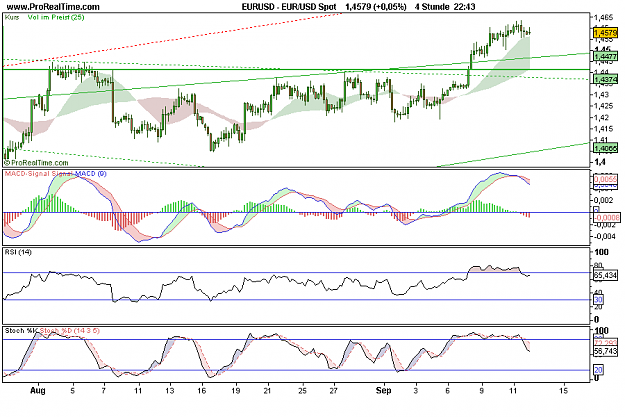Viewport: 625px width, 417px height.
Task: Select the 0,002 MACD axis label
Action: click(604, 200)
